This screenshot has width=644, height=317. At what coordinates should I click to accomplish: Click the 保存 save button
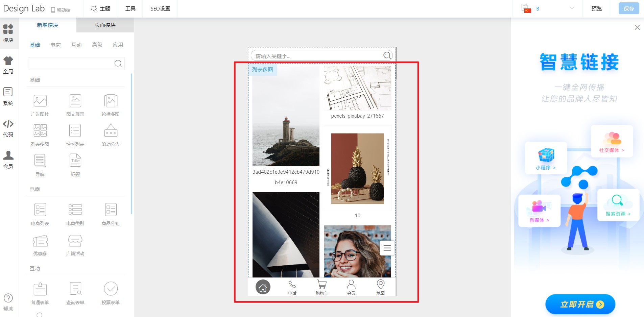(629, 8)
